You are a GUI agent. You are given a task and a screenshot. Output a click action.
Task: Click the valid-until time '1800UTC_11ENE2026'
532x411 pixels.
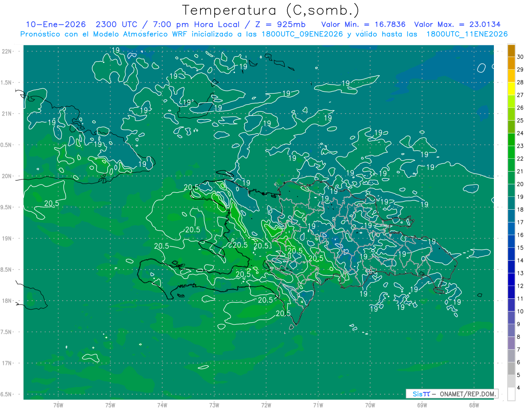coord(467,34)
